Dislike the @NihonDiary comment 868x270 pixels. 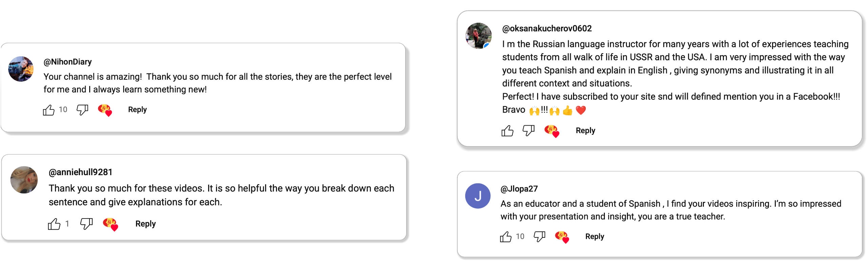tap(82, 110)
